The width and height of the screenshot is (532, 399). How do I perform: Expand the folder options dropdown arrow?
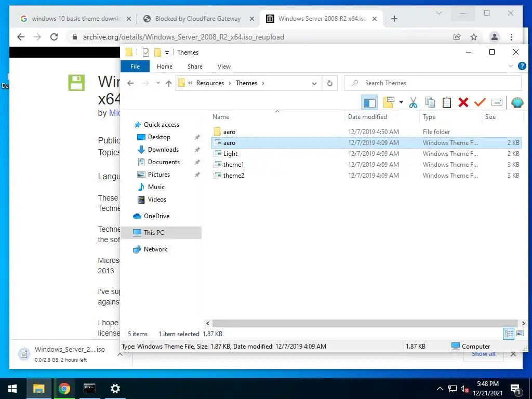click(401, 102)
